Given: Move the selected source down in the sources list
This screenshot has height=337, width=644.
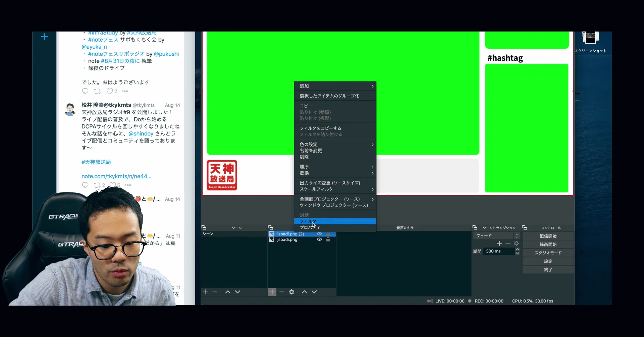Looking at the screenshot, I should (314, 292).
